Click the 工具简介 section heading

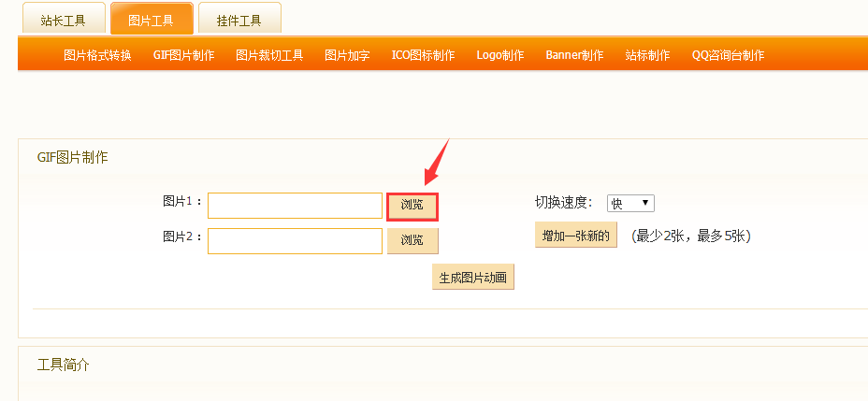coord(63,365)
